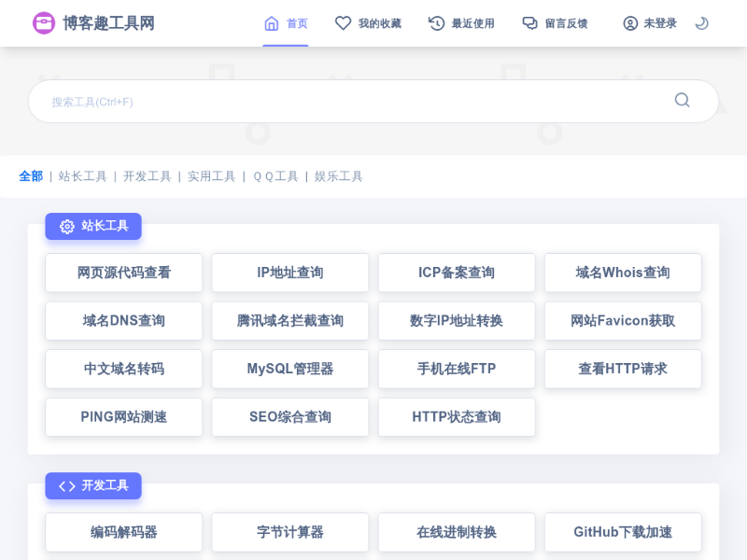Click the 博客趣工具网 logo icon
The width and height of the screenshot is (747, 560).
click(44, 23)
